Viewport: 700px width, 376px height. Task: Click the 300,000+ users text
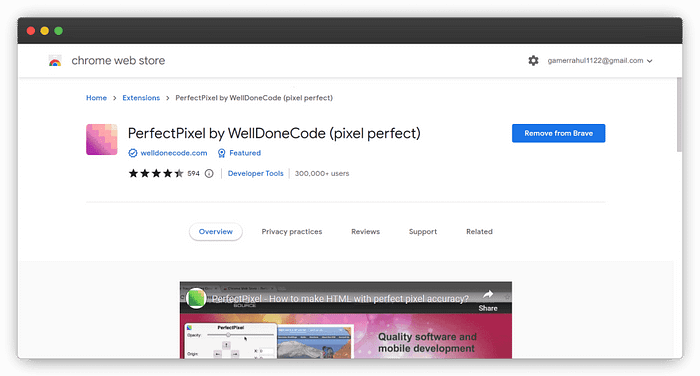322,173
